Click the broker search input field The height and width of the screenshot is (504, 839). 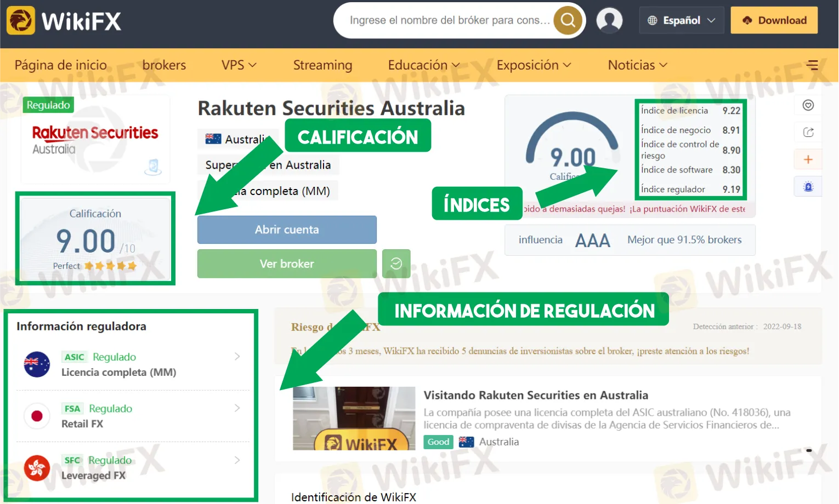(x=449, y=20)
